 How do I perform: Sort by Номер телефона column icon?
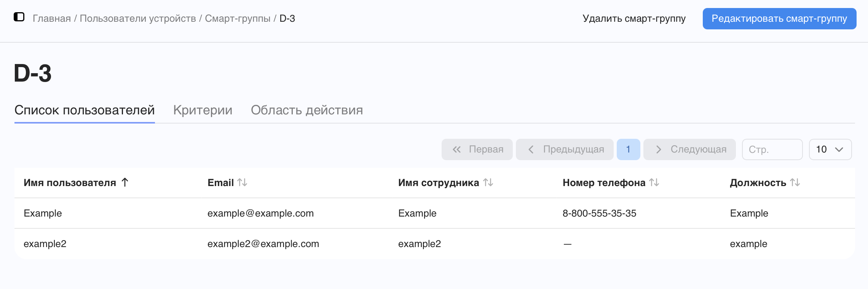pyautogui.click(x=654, y=183)
